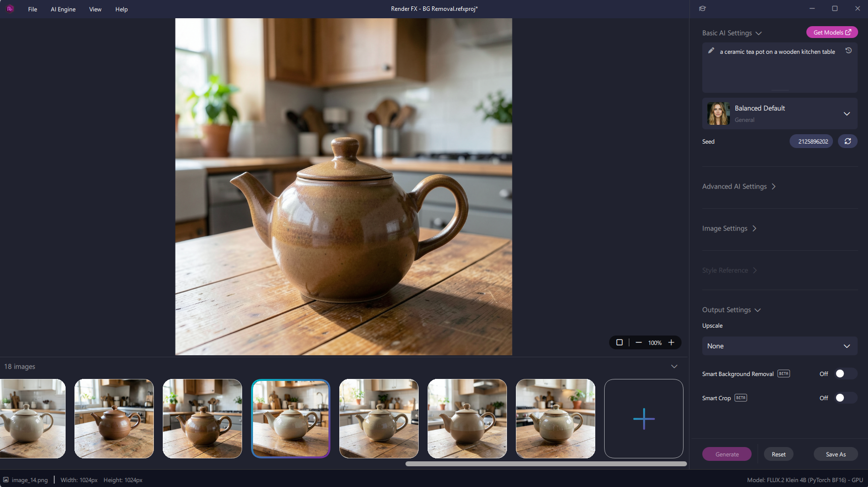The width and height of the screenshot is (868, 487).
Task: Click the prompt text about ceramic tea pot
Action: click(x=777, y=52)
